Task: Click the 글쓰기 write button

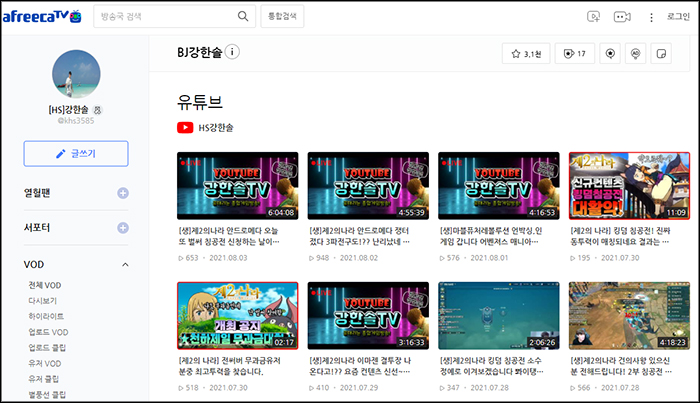Action: pos(76,153)
